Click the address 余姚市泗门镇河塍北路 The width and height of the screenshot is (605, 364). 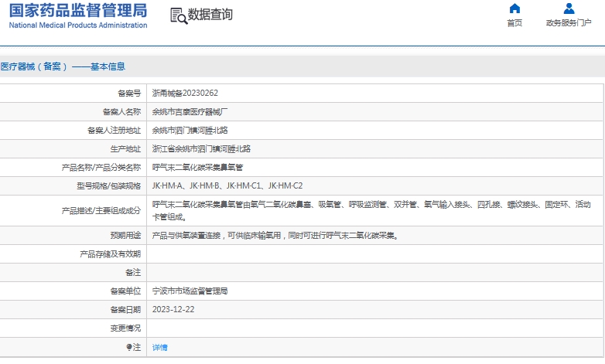coord(190,131)
